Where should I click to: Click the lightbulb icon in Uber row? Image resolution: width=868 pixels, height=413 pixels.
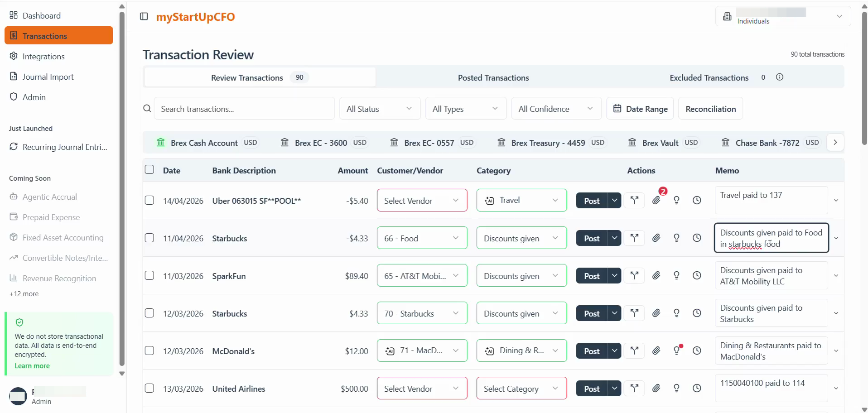pyautogui.click(x=676, y=200)
